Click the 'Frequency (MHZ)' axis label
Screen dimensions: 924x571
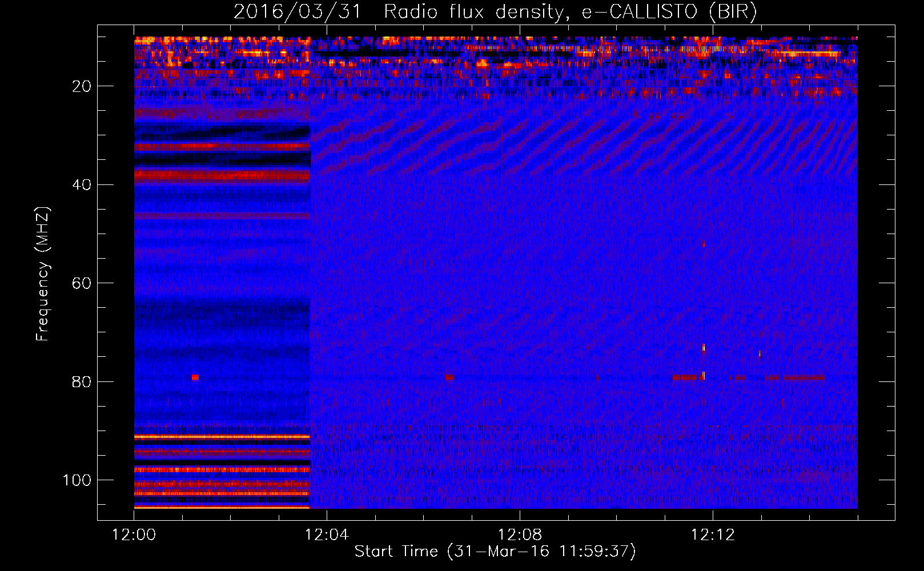pyautogui.click(x=43, y=274)
